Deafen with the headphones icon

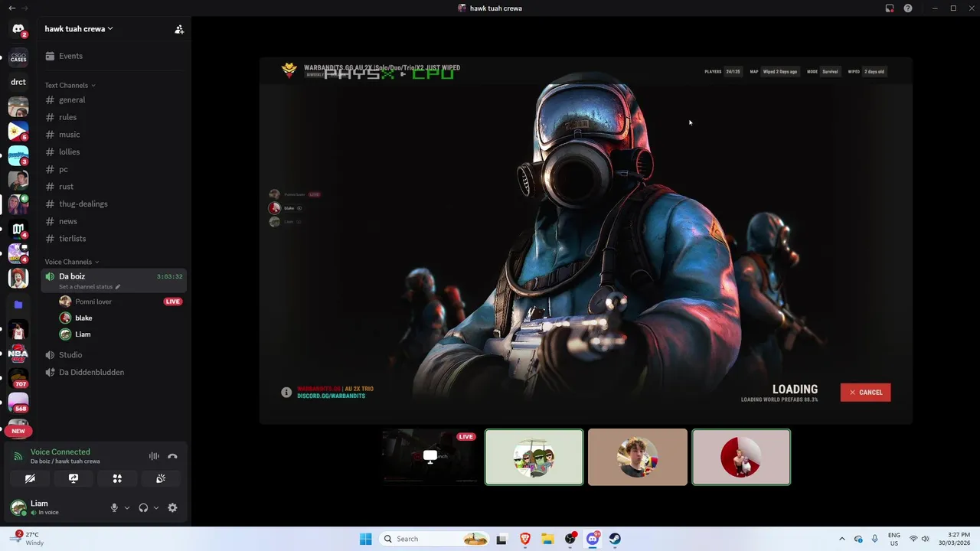[x=143, y=507]
